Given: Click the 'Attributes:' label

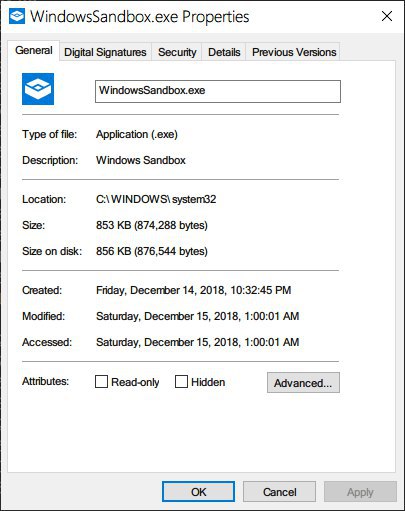Looking at the screenshot, I should 45,381.
